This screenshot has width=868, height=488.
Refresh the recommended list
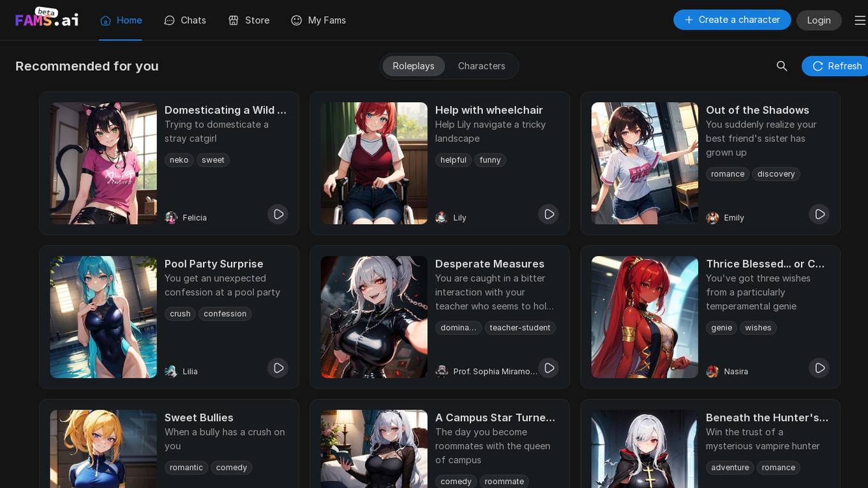[x=836, y=66]
